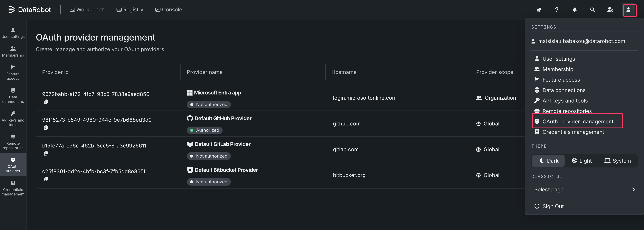Select the Dark theme option
Screen dimensions: 644x230
(x=549, y=161)
